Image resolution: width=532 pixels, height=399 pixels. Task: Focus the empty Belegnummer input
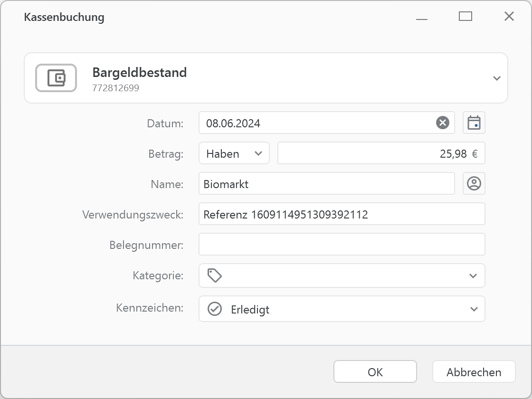[342, 244]
